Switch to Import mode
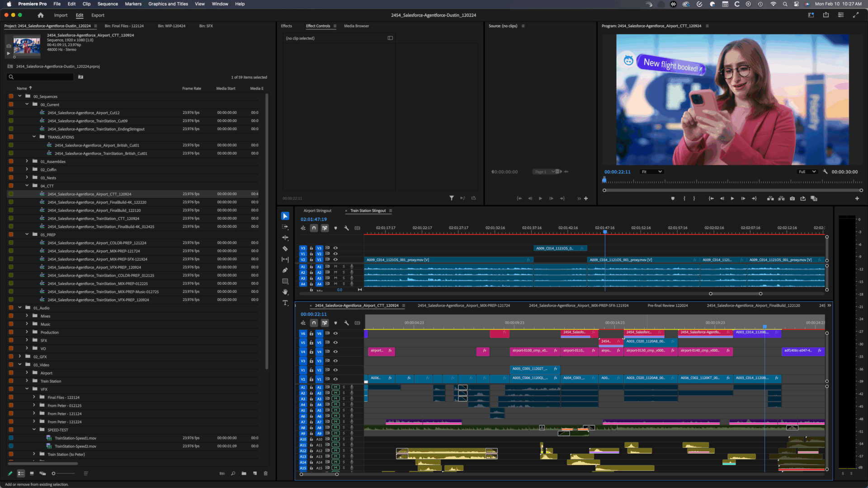 [61, 15]
